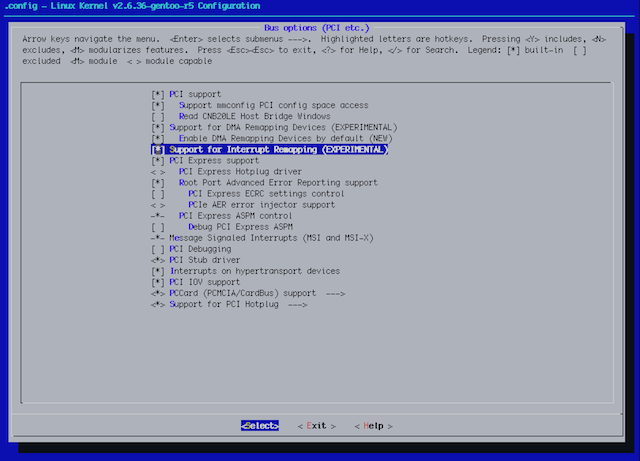Toggle PCI Express support checkbox
This screenshot has width=640, height=461.
point(158,161)
